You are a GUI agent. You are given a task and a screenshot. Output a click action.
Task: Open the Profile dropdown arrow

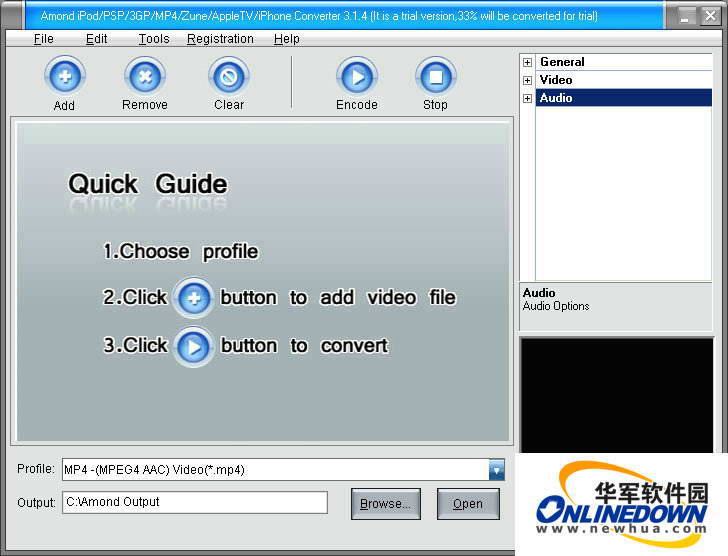pos(496,470)
